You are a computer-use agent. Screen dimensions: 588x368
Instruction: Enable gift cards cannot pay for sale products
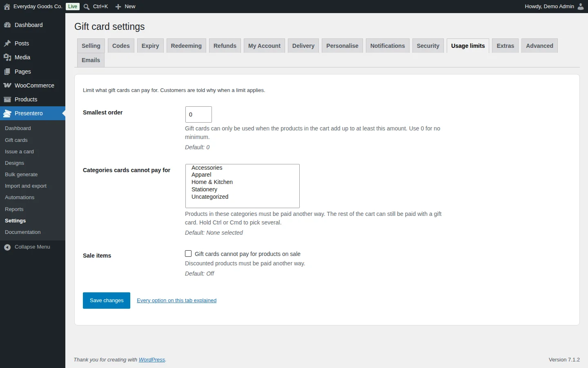(188, 254)
